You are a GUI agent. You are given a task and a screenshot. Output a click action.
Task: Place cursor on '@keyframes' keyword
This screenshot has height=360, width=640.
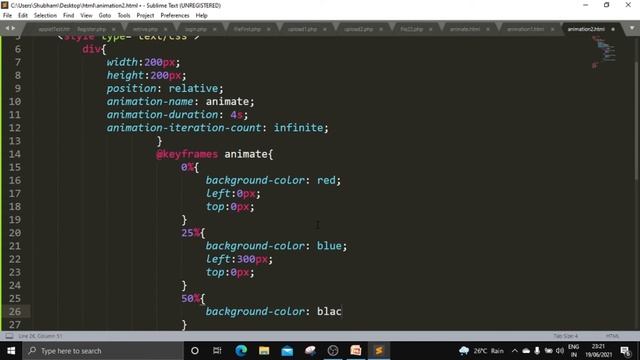pyautogui.click(x=187, y=154)
